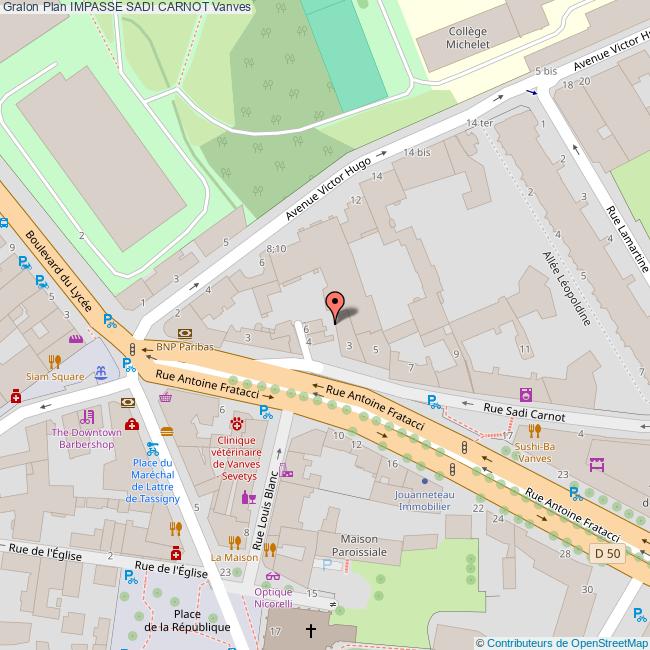Click the Collège Michelet label

pos(468,38)
